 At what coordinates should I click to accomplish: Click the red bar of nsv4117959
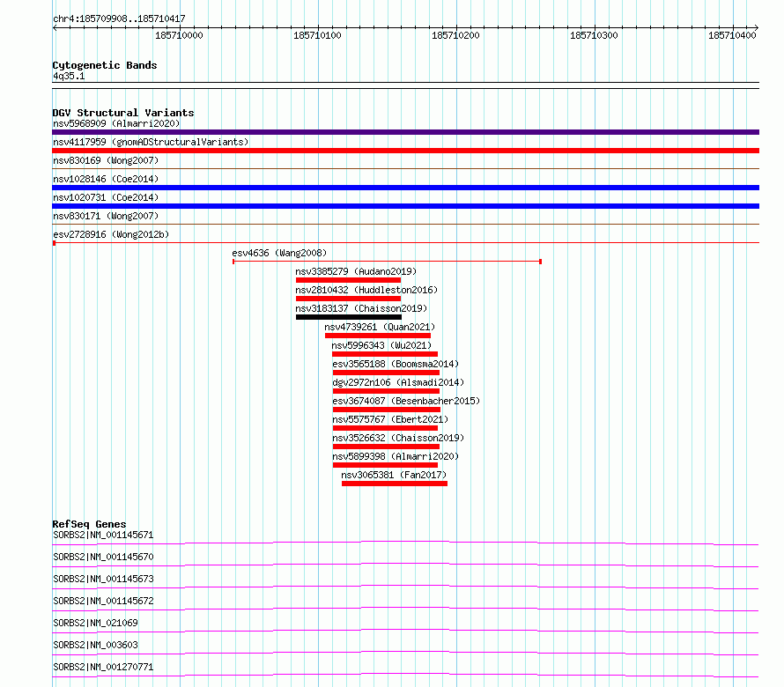(405, 151)
